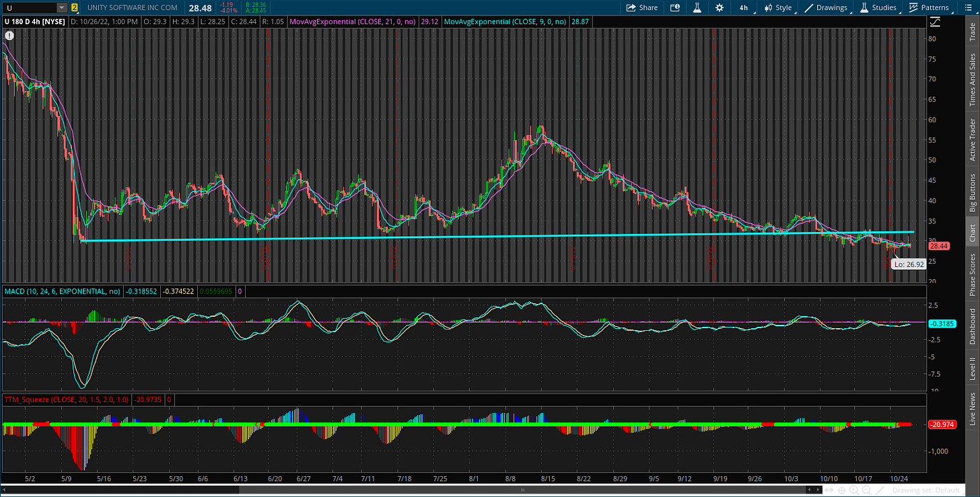The width and height of the screenshot is (980, 497).
Task: Open the Phase Scores sidebar tab
Action: [x=972, y=275]
